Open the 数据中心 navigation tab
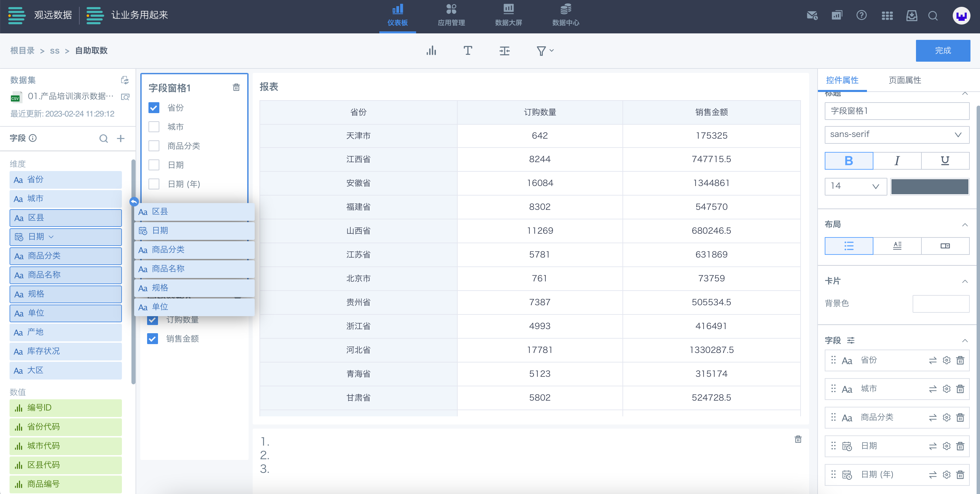Image resolution: width=980 pixels, height=494 pixels. [x=565, y=15]
